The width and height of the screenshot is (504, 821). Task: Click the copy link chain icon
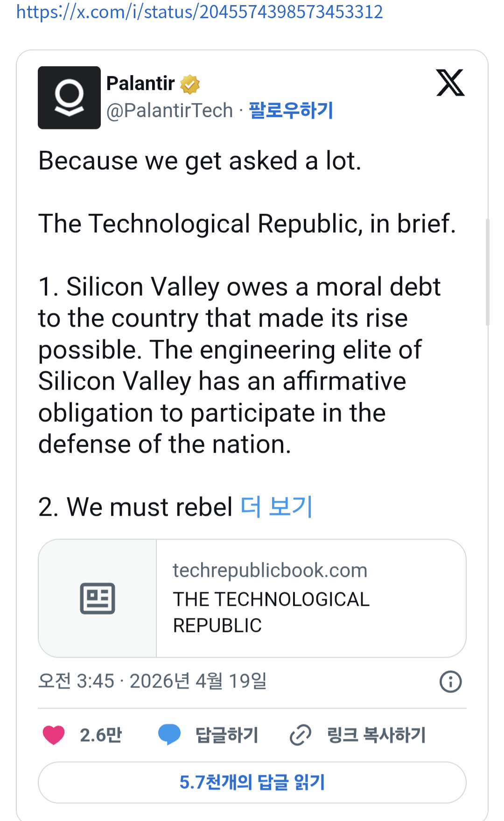coord(300,735)
